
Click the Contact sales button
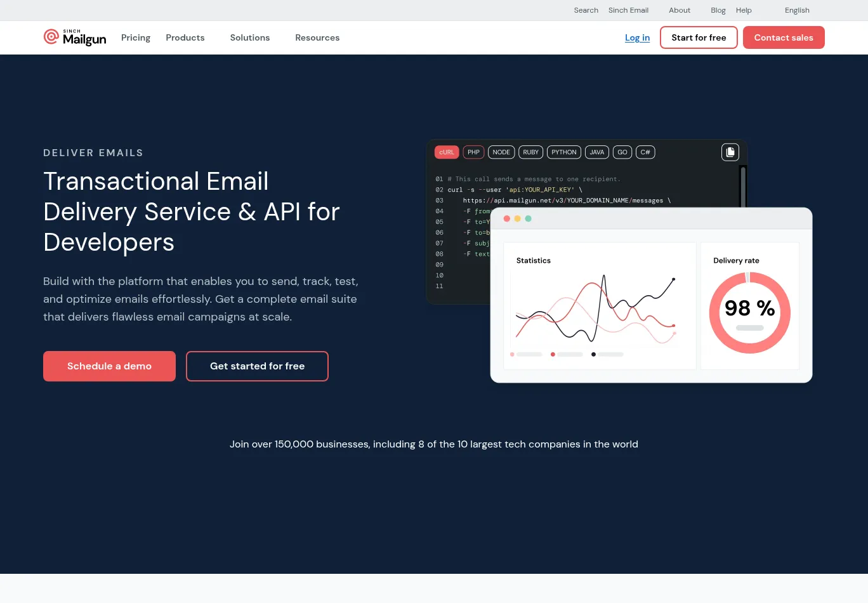(784, 37)
